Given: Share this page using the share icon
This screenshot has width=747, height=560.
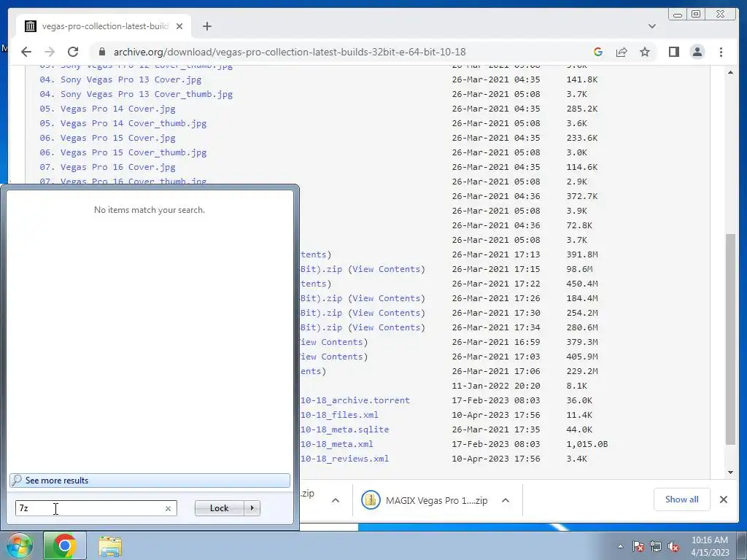Looking at the screenshot, I should click(622, 52).
